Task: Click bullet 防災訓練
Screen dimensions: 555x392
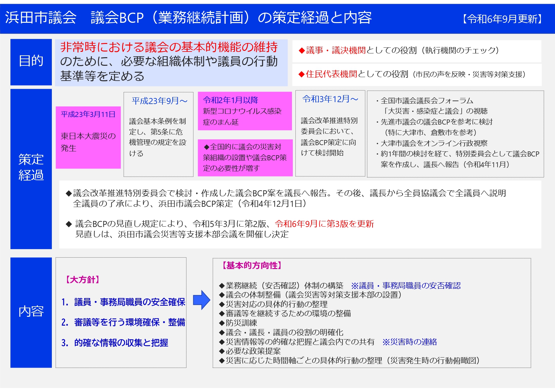Action: tap(238, 323)
